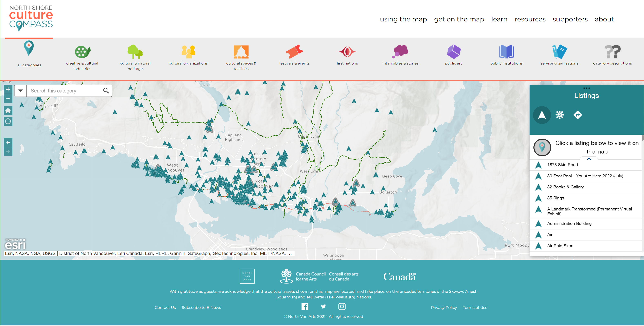Open directions icon in Listings panel

click(x=577, y=115)
